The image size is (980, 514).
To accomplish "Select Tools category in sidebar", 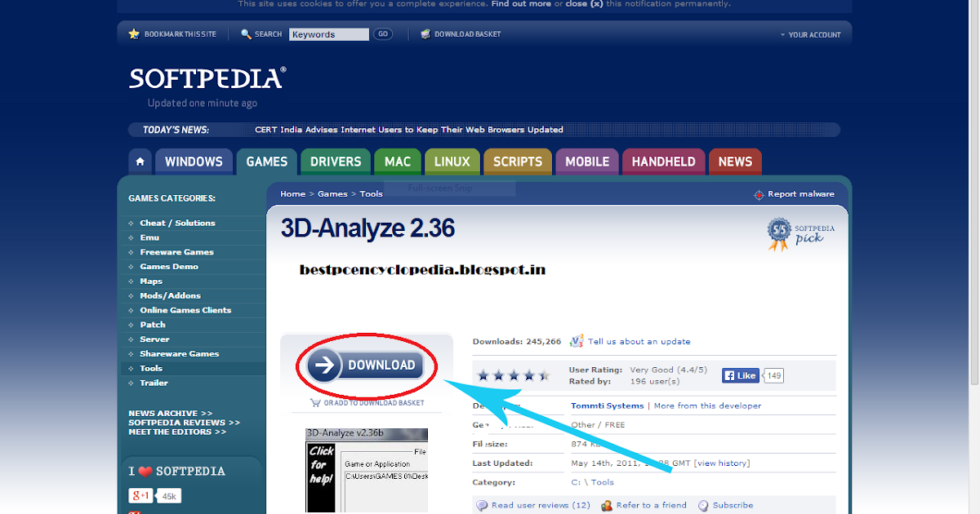I will [151, 369].
